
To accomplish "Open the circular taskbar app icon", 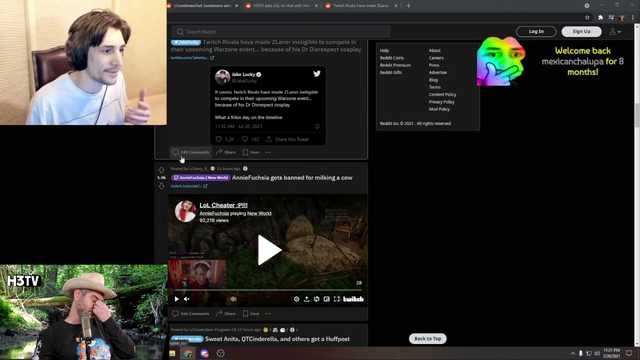I will click(220, 353).
